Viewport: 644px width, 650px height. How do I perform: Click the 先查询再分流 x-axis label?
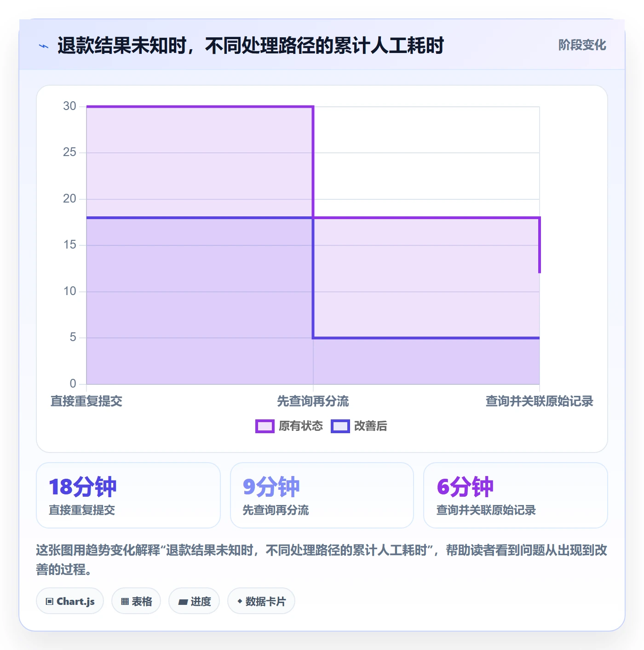(313, 401)
